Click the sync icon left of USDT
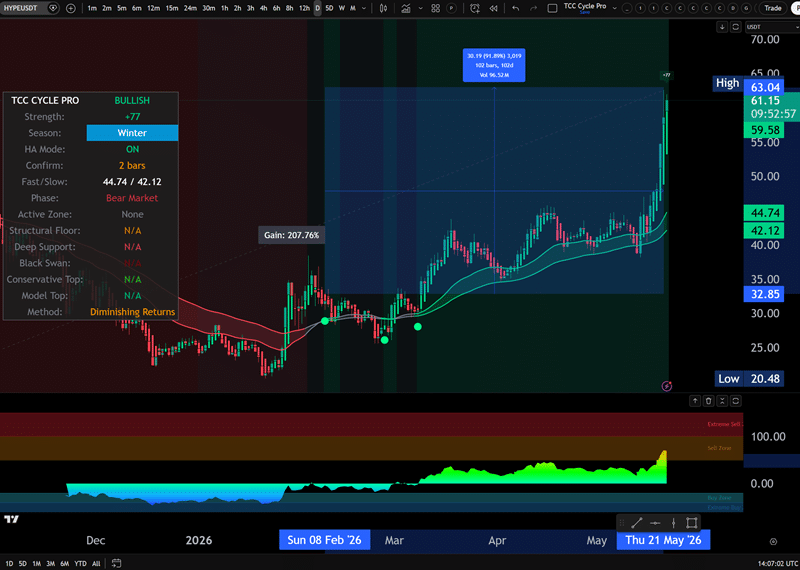This screenshot has width=800, height=570. tap(735, 27)
